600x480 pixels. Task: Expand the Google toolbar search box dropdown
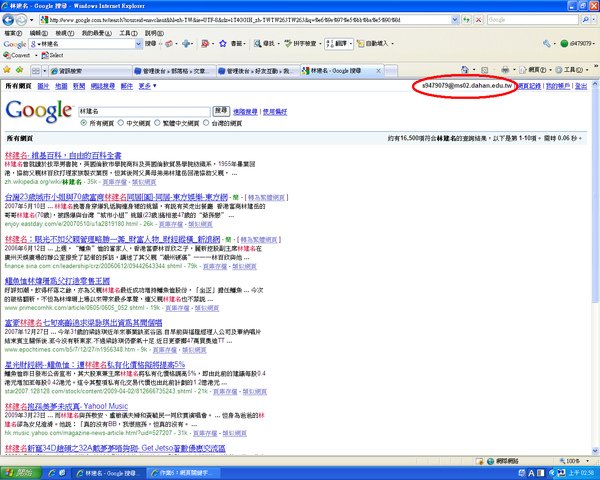click(139, 44)
